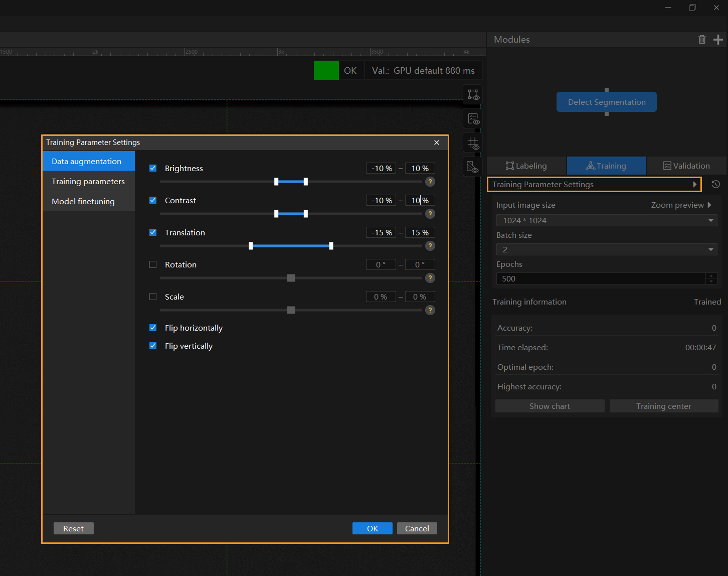Open Batch size dropdown

point(607,249)
